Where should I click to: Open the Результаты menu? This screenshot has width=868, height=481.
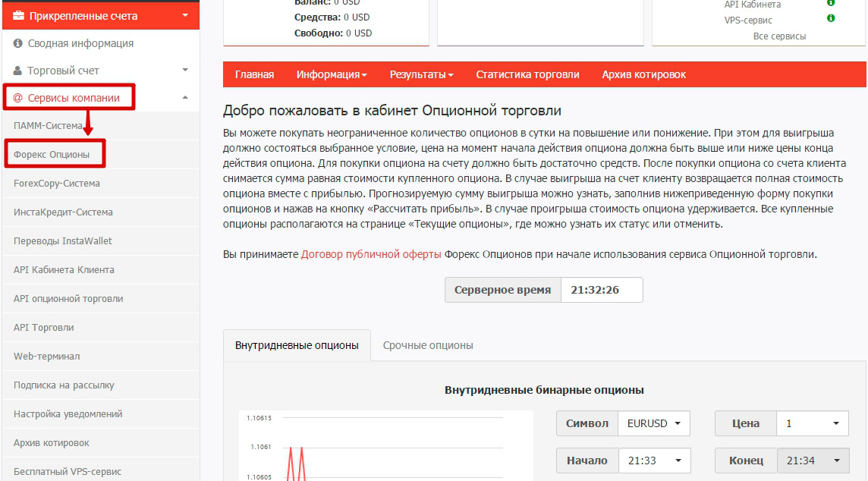click(421, 74)
